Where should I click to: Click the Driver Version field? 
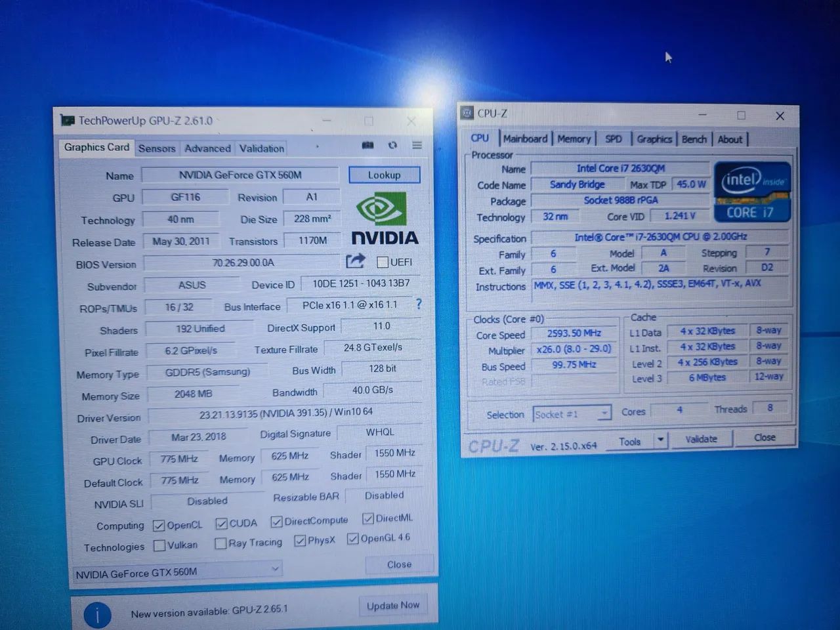tap(285, 413)
